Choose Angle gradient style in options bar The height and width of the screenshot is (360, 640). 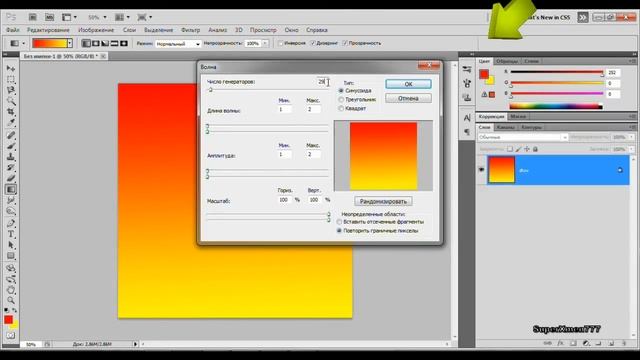(105, 43)
